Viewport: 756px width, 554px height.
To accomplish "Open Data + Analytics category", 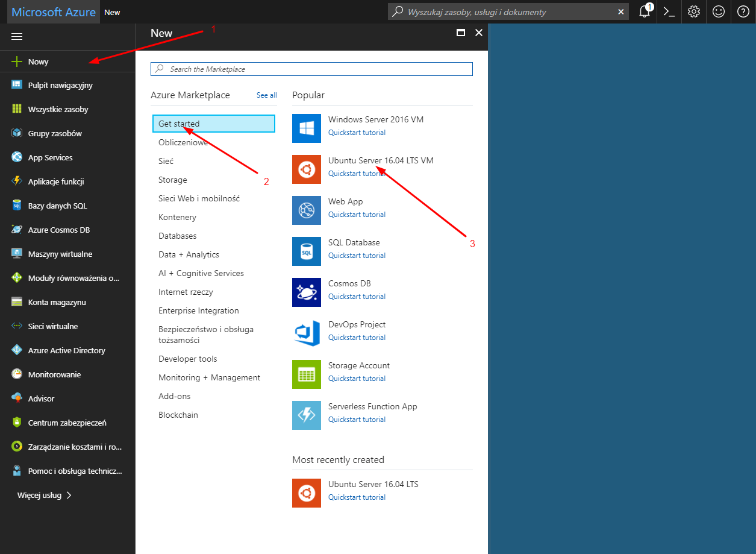I will click(189, 254).
